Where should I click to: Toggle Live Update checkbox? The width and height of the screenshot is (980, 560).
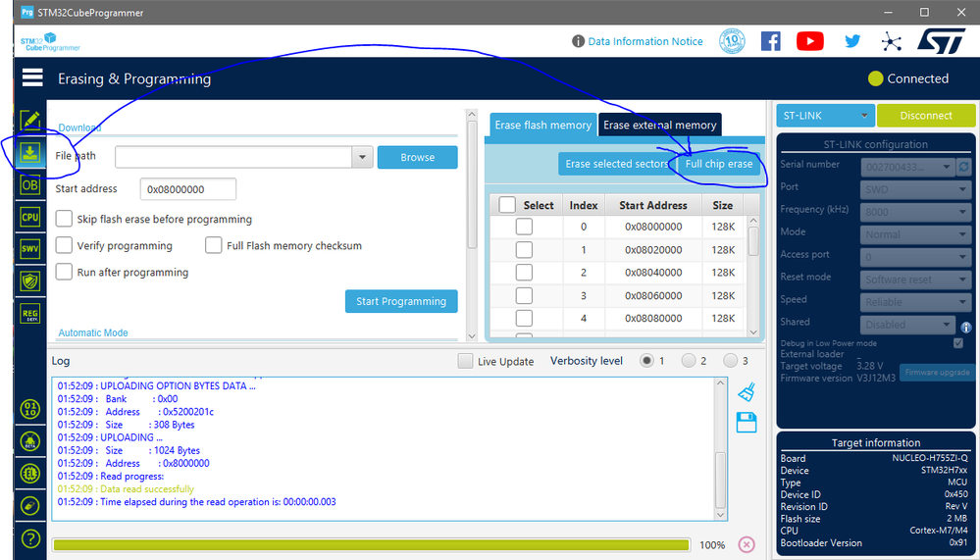[x=465, y=361]
